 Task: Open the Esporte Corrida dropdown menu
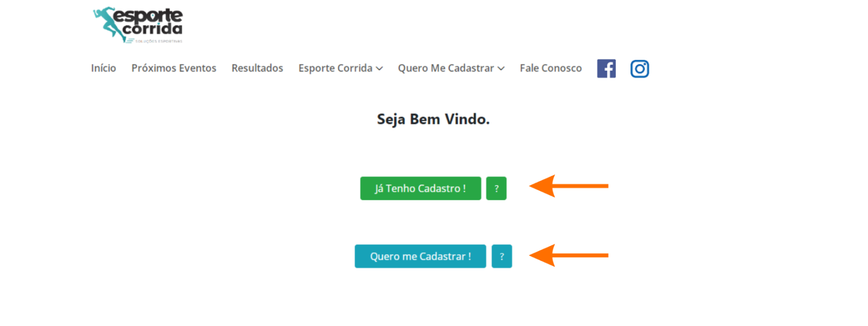pos(335,68)
